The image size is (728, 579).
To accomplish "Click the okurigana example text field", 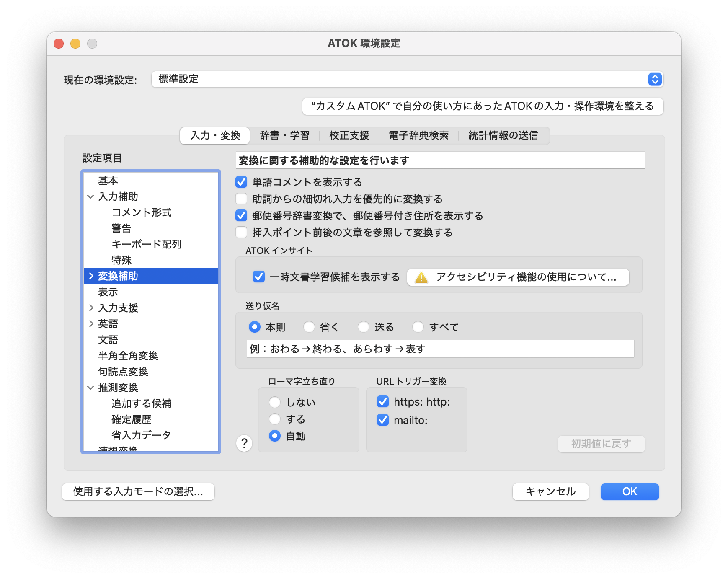I will (441, 349).
